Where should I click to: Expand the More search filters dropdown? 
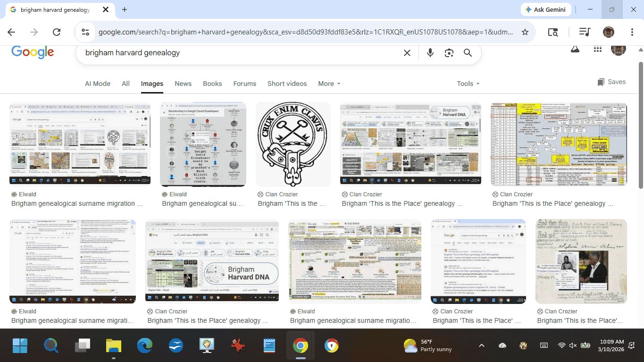329,84
